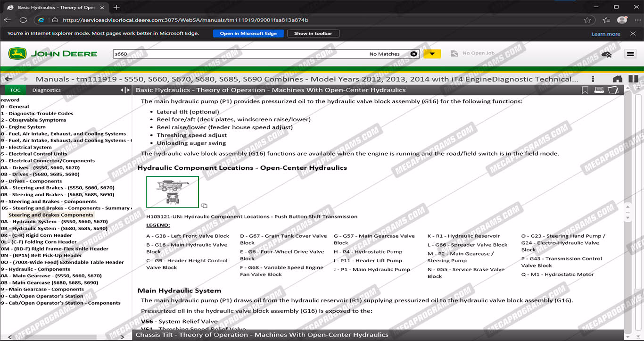This screenshot has width=644, height=341.
Task: Open the yellow search options dropdown
Action: [432, 54]
